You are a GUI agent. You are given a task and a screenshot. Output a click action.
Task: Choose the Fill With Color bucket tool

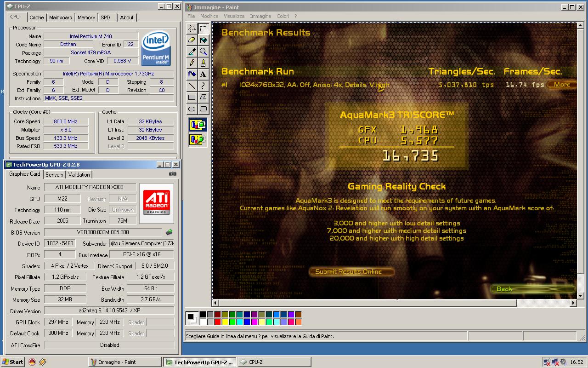click(204, 40)
